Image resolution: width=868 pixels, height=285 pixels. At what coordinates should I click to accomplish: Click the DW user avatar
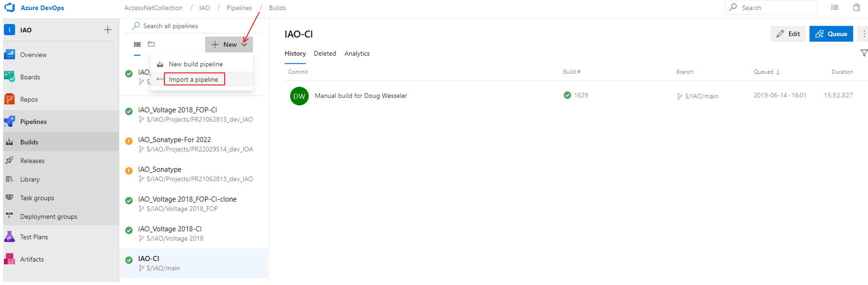299,96
